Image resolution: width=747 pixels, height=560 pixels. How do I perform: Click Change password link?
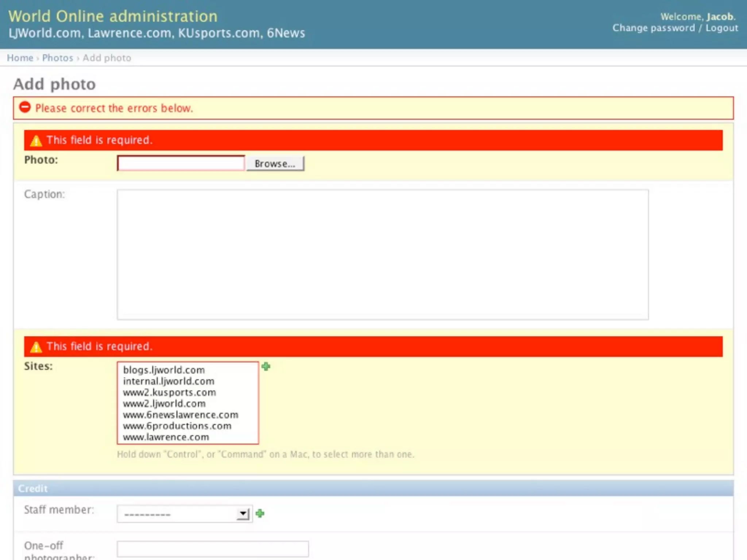[x=654, y=28]
